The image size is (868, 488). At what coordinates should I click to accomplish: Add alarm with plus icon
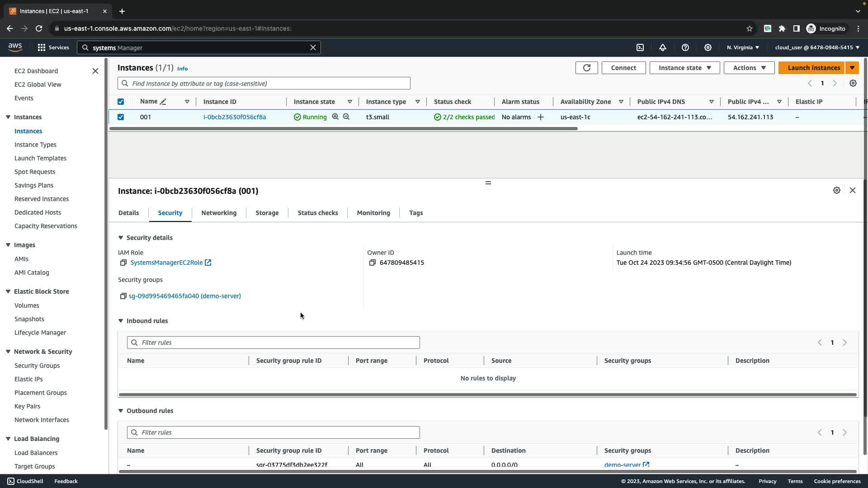540,117
